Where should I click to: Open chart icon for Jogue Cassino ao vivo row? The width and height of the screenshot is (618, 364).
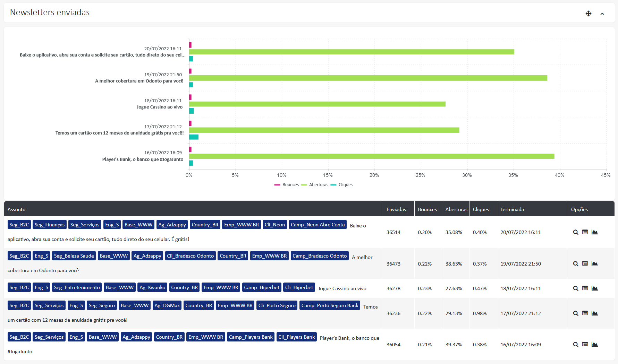click(594, 288)
